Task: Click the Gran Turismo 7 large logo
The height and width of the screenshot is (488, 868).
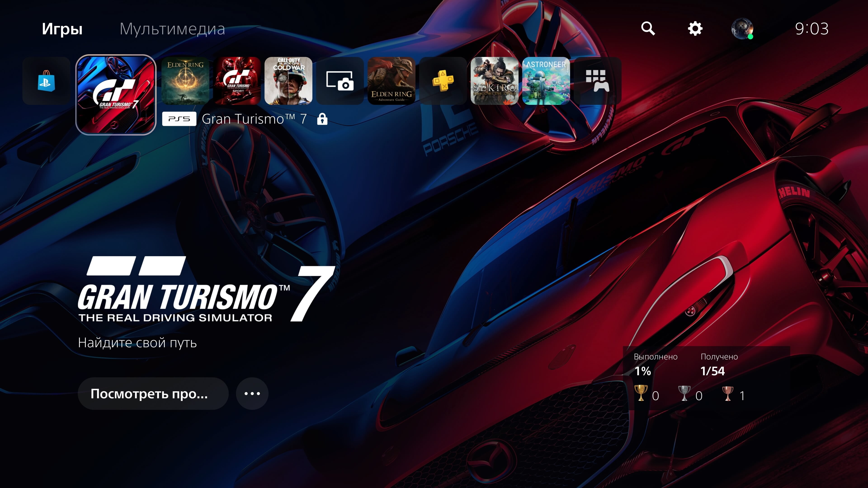Action: (x=207, y=289)
